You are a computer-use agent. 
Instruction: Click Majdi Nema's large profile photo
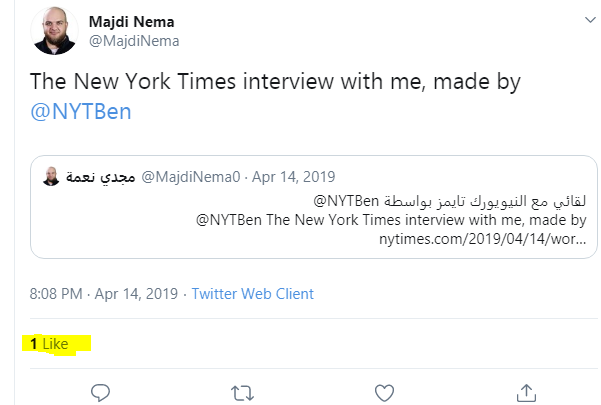(x=57, y=31)
